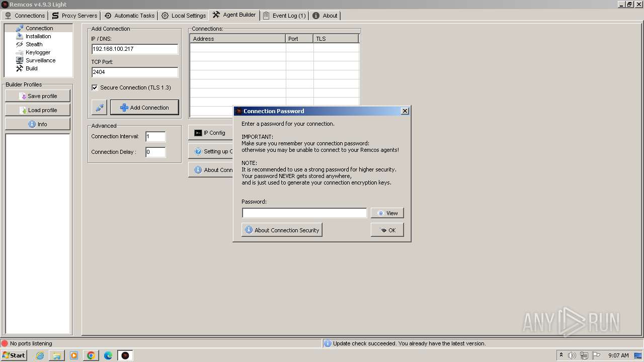Select Connection in the builder sidebar

click(x=38, y=28)
